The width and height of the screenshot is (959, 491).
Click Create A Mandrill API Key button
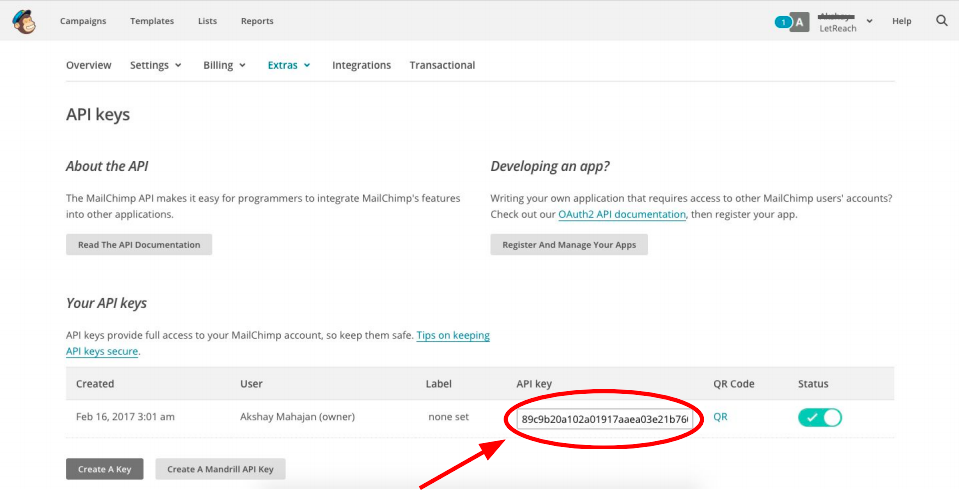(221, 469)
